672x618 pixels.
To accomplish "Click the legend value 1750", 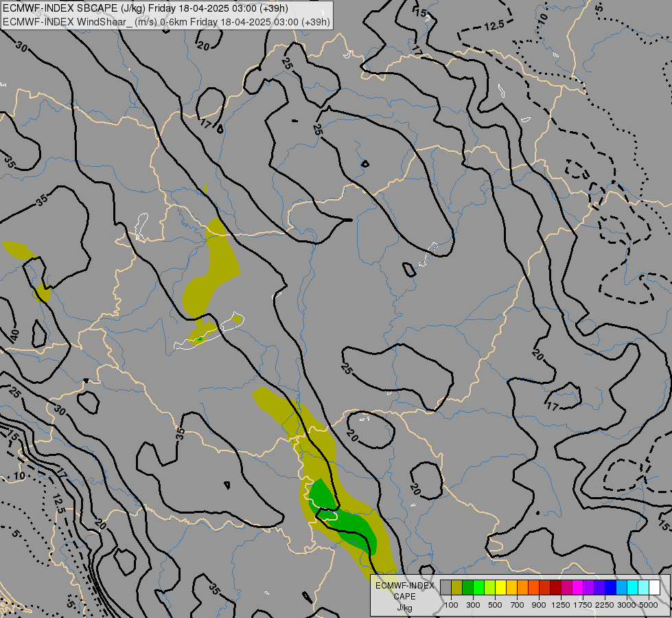I will pos(583,605).
